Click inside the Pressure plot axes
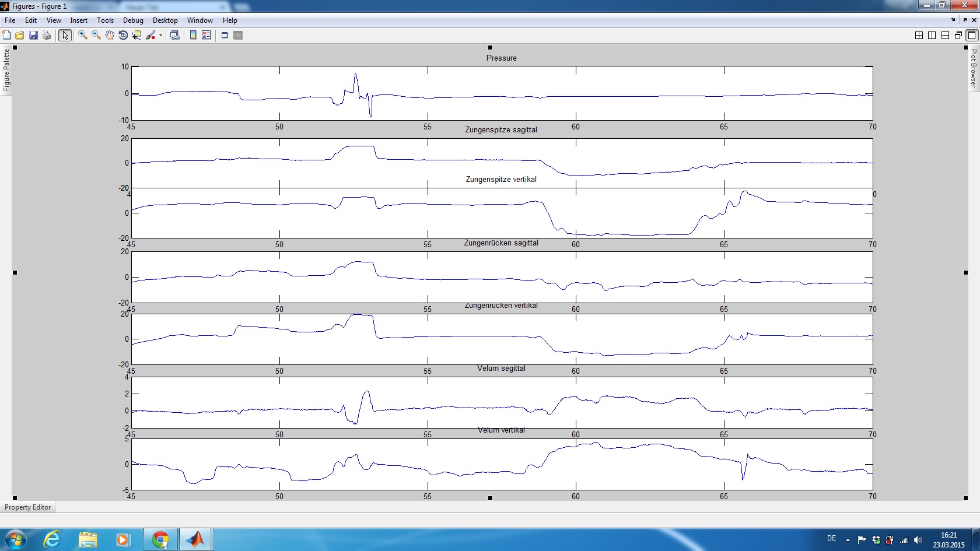Screen dimensions: 980x551 pyautogui.click(x=502, y=93)
